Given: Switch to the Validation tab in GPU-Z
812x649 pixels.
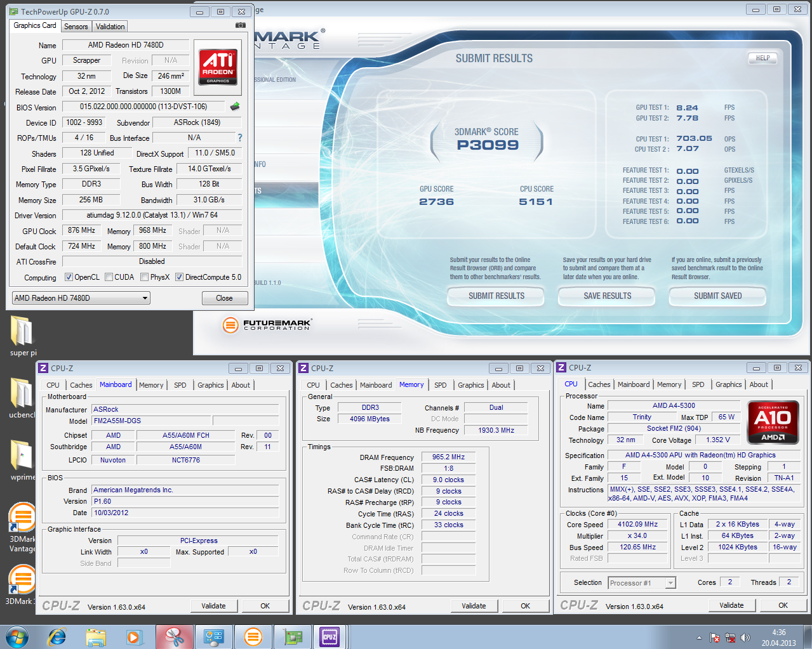Looking at the screenshot, I should click(x=110, y=27).
